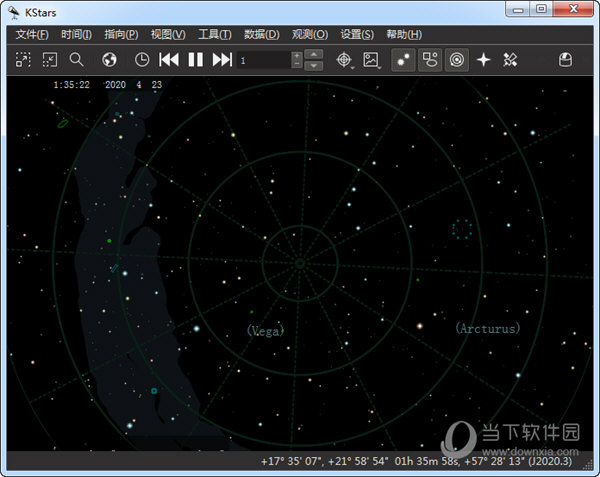Toggle stars display on sky map
This screenshot has height=477, width=600.
[x=403, y=60]
